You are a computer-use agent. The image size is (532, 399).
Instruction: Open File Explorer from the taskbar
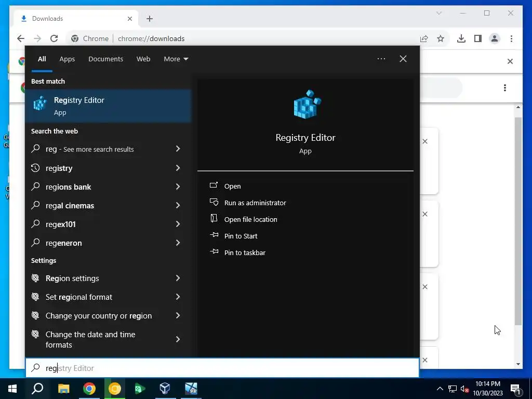tap(63, 389)
